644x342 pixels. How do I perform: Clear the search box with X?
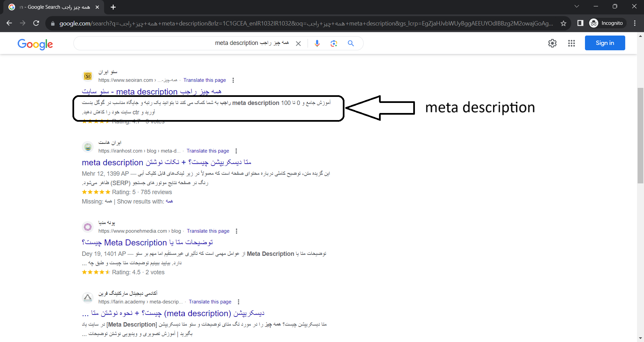pyautogui.click(x=298, y=43)
